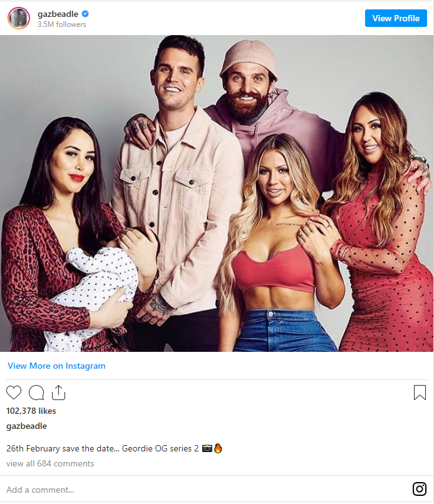Save the post with the bookmark icon
Screen dimensions: 434x504
click(x=420, y=393)
